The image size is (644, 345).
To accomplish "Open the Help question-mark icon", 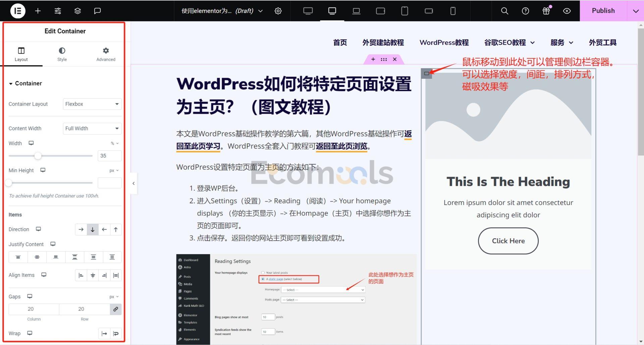I will [x=525, y=11].
